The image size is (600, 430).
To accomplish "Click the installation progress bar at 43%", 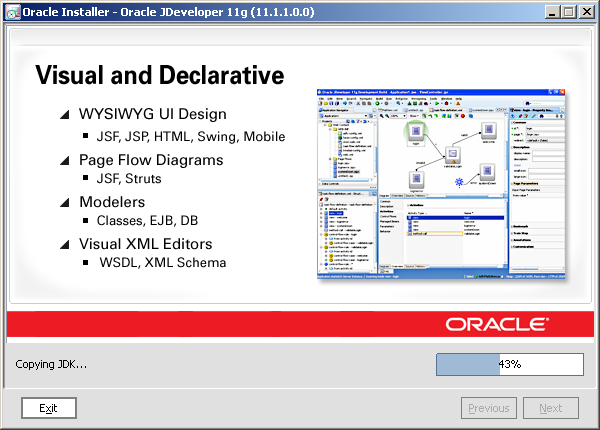I will (x=509, y=364).
